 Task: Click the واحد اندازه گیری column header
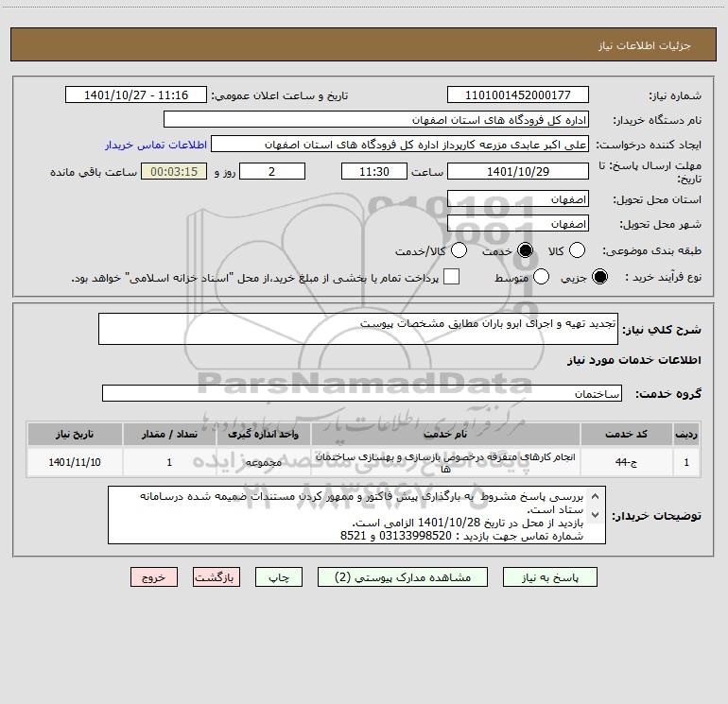click(263, 435)
